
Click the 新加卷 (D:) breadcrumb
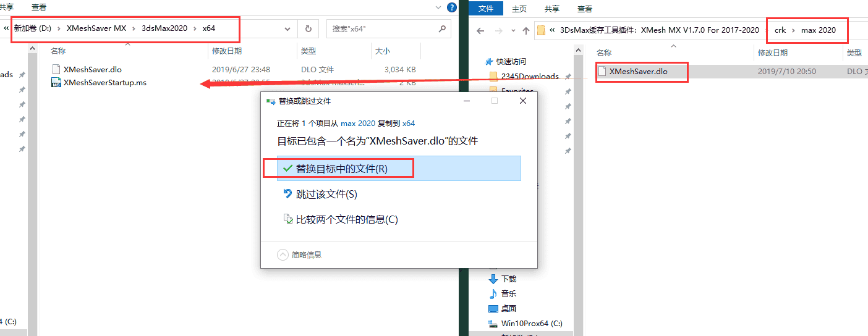pyautogui.click(x=33, y=28)
